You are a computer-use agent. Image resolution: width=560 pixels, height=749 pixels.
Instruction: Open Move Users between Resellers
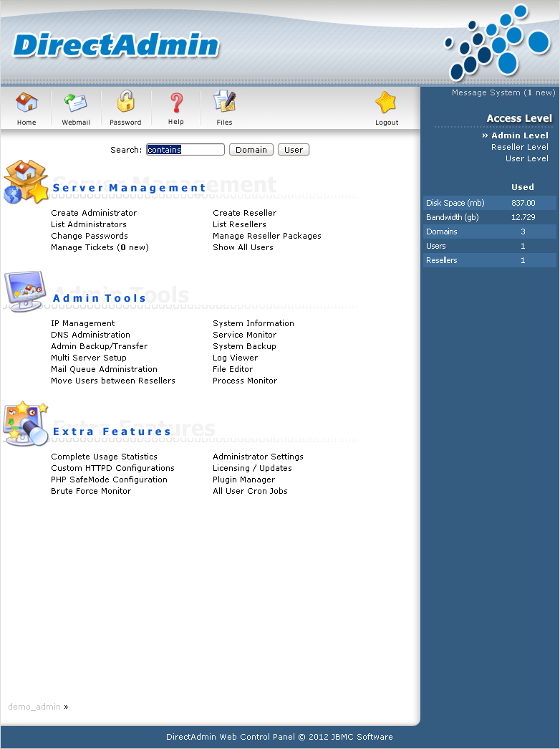click(112, 381)
